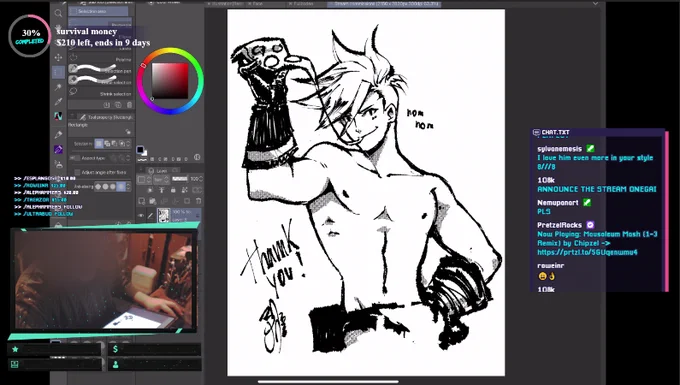Image resolution: width=680 pixels, height=385 pixels.
Task: Set Anti-aliasing to Weak
Action: [x=105, y=186]
